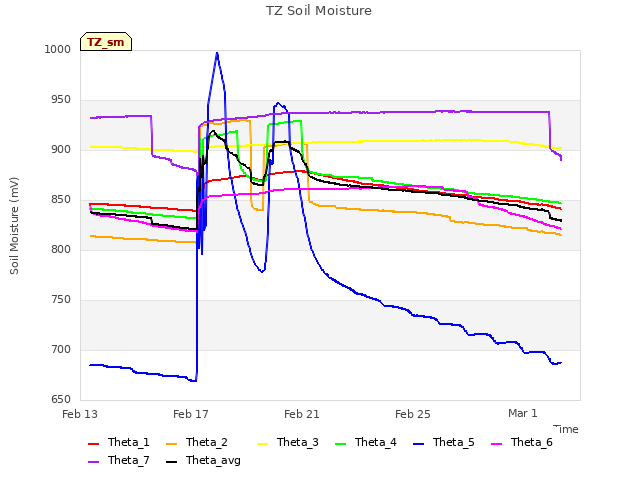
Task: Click the 850 y-axis value
Action: [x=61, y=200]
